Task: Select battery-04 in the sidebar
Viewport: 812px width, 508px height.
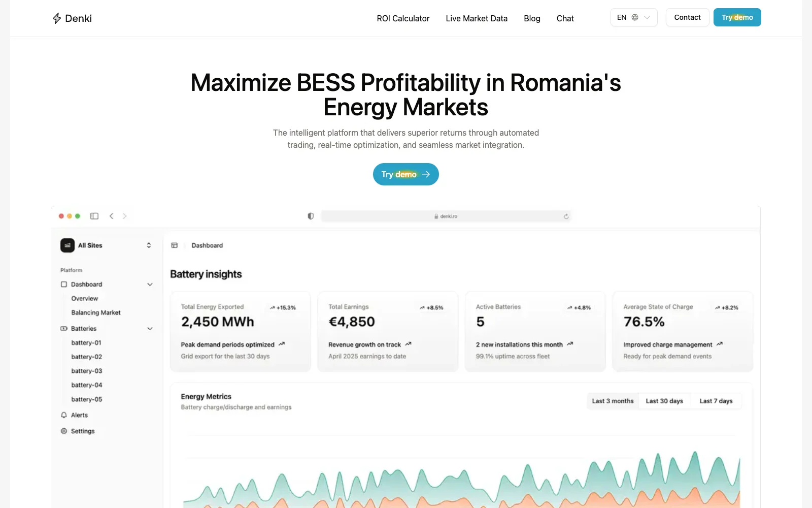Action: (87, 385)
